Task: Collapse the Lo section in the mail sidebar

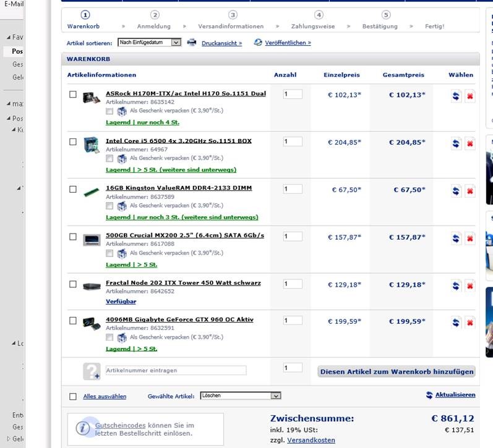Action: pyautogui.click(x=14, y=344)
